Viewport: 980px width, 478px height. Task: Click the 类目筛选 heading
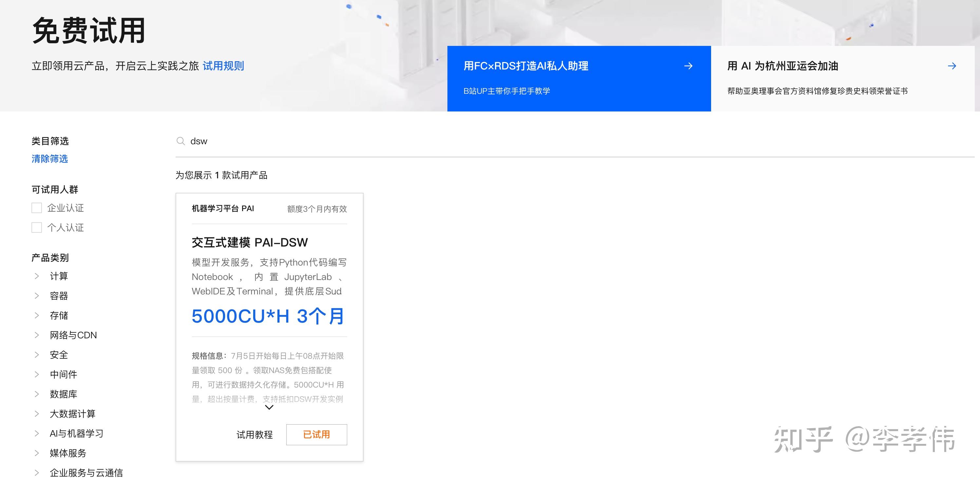pos(50,141)
